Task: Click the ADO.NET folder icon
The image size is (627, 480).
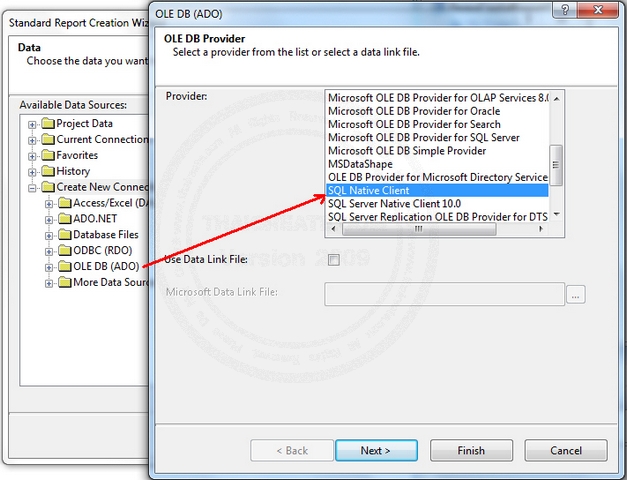Action: (65, 219)
